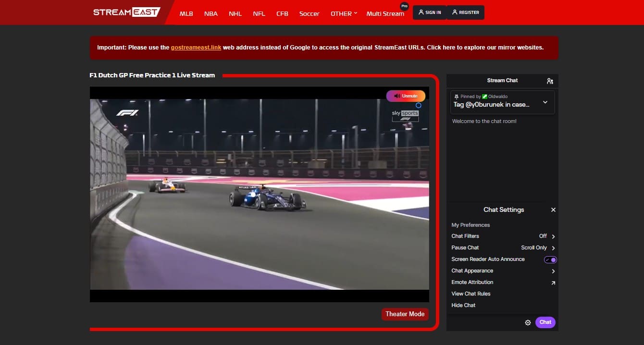Switch to Theater Mode

point(405,314)
